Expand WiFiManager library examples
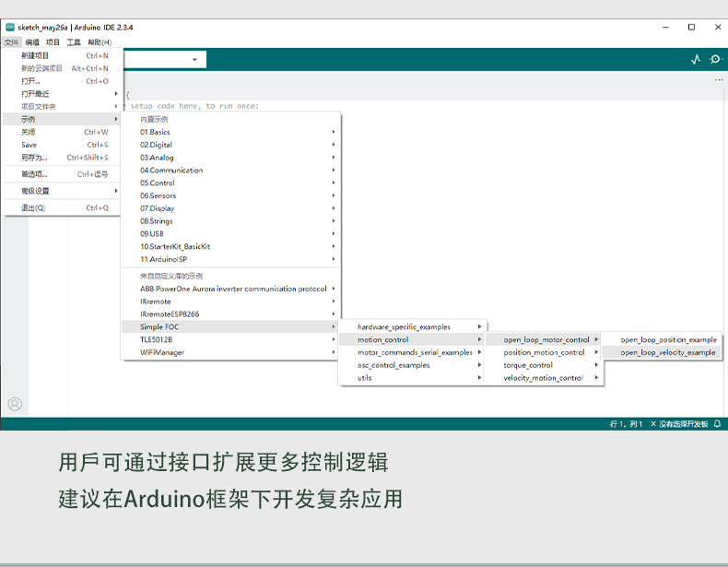Viewport: 728px width, 567px height. (x=230, y=352)
